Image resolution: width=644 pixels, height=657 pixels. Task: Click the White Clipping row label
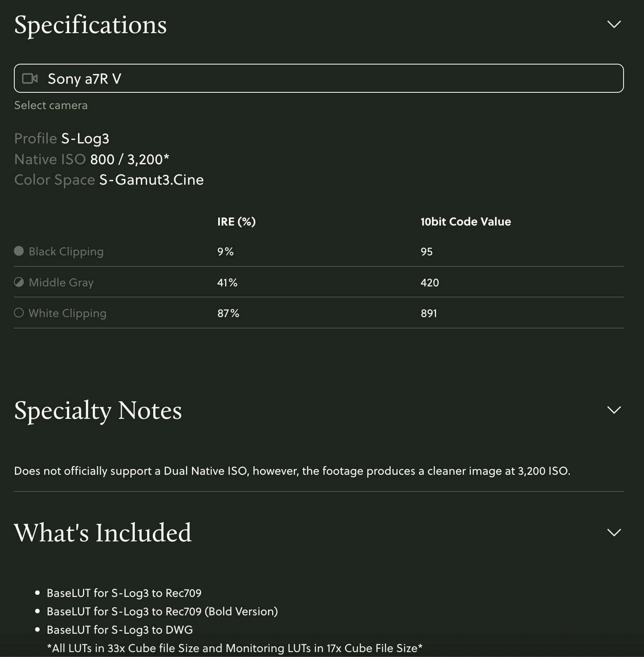click(x=67, y=313)
